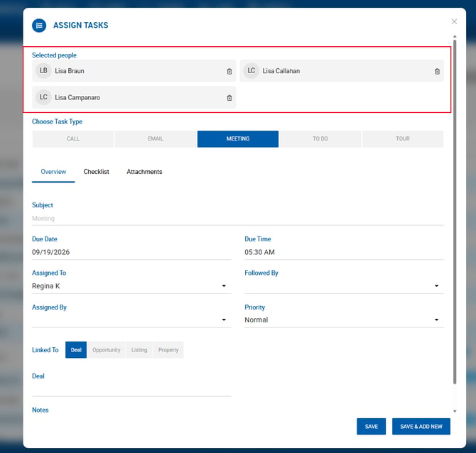This screenshot has height=453, width=476.
Task: Switch to the Attachments tab
Action: tap(144, 172)
